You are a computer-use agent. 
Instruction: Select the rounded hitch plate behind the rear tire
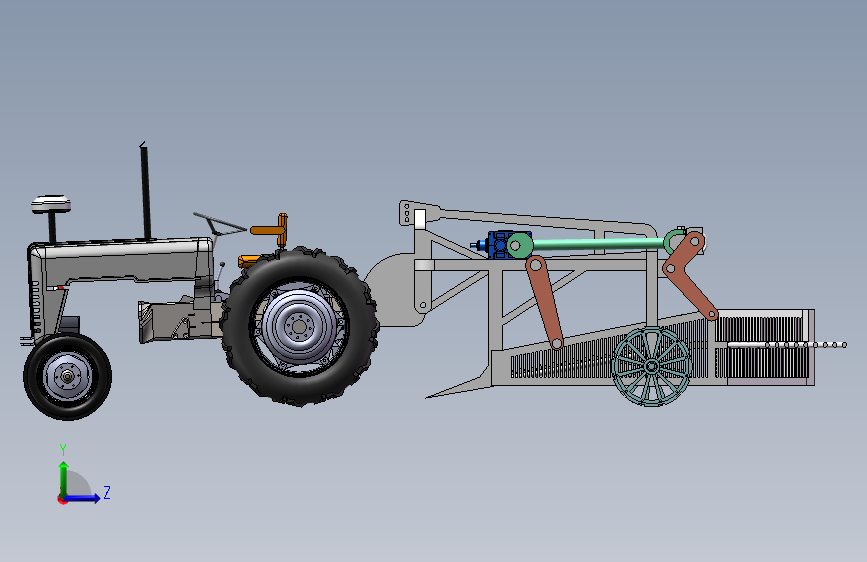(x=394, y=290)
